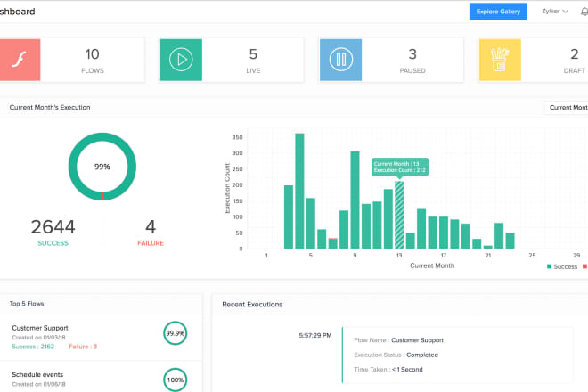This screenshot has width=588, height=392.
Task: Toggle Success series in chart legend
Action: tap(562, 266)
